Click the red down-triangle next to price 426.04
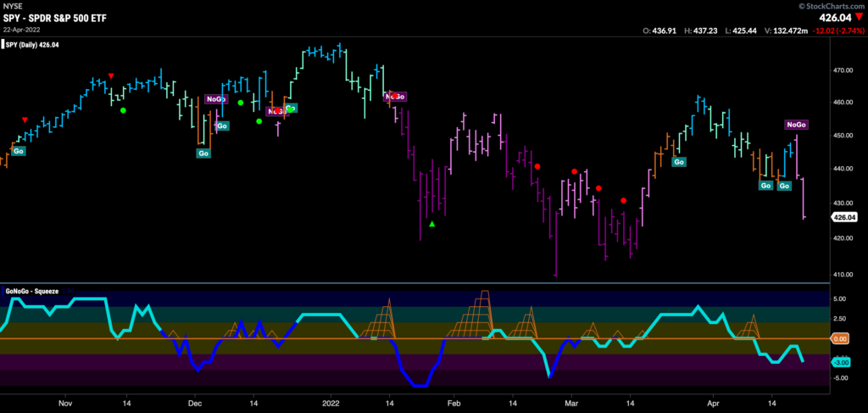This screenshot has height=413, width=868. 859,19
